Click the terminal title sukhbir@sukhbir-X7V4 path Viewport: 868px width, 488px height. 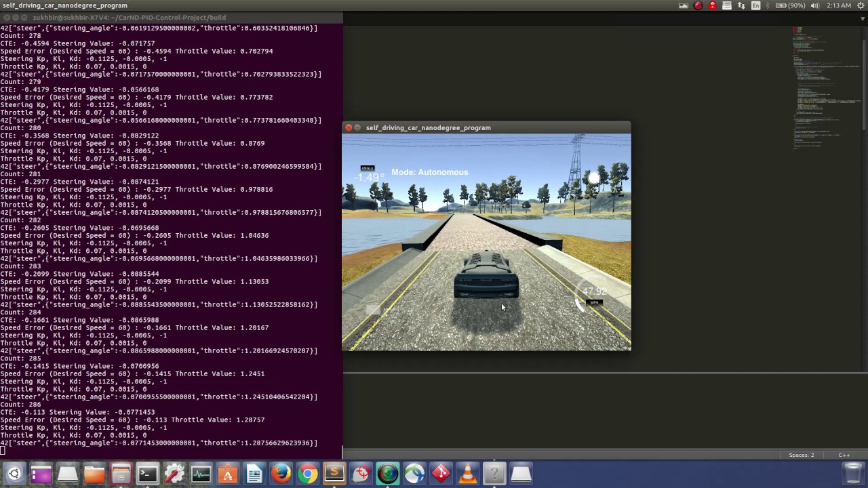point(130,18)
